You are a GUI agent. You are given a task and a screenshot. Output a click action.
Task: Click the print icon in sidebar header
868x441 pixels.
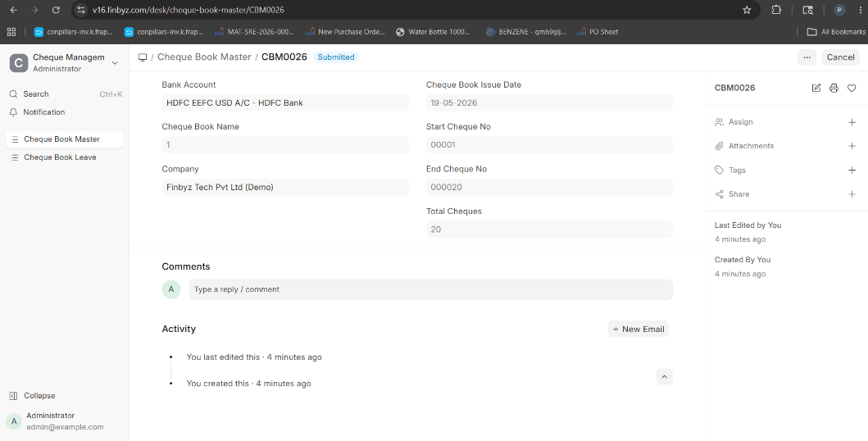tap(834, 88)
